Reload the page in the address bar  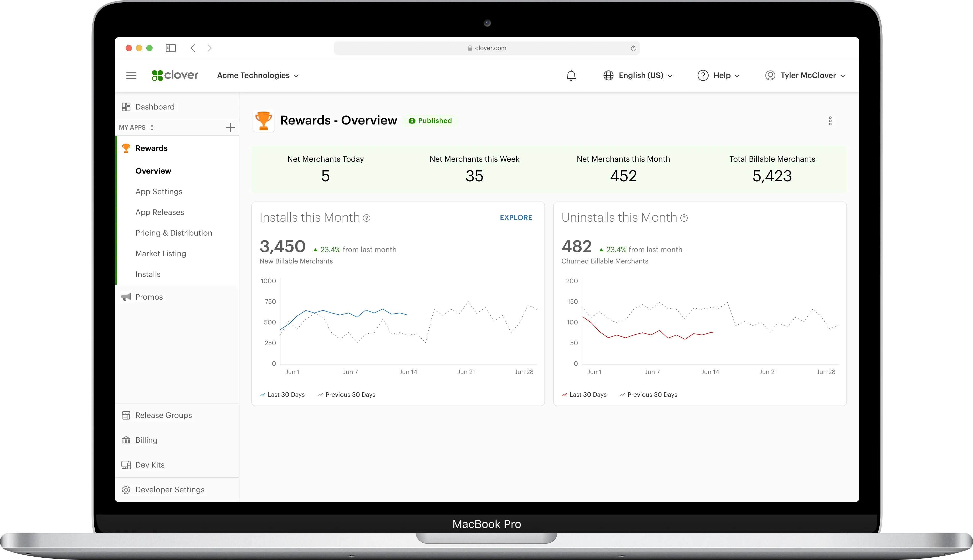633,48
